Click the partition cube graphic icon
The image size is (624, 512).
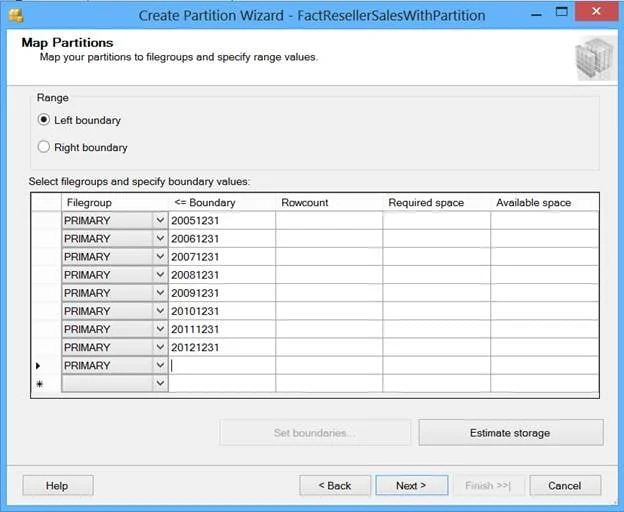pos(595,58)
